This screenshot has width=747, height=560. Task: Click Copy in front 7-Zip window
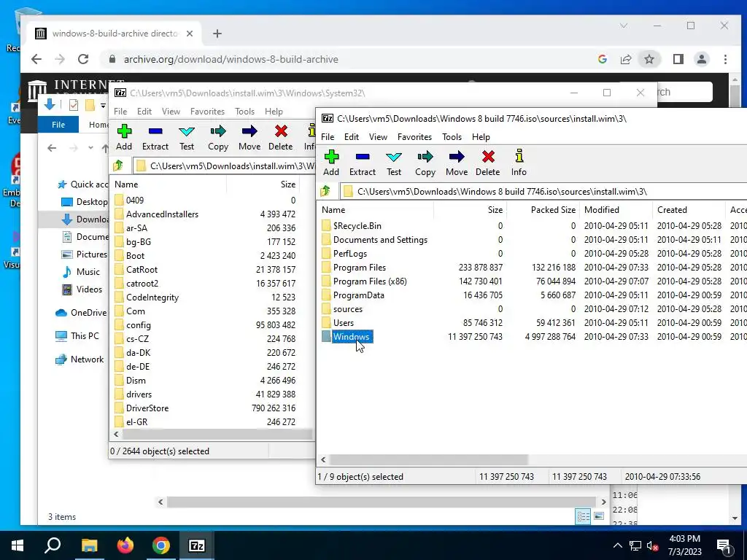425,163
